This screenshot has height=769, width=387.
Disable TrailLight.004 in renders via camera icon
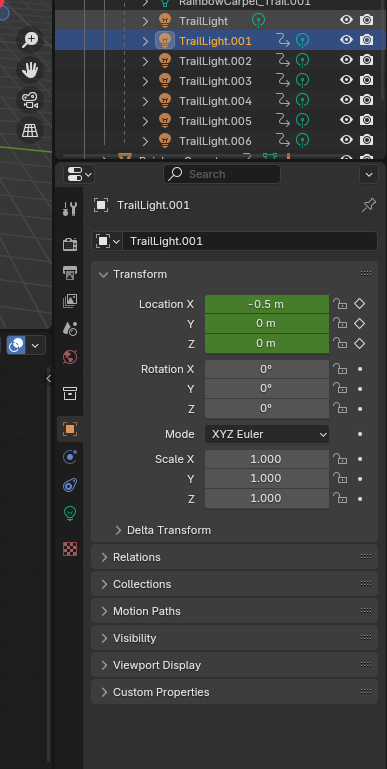click(x=366, y=101)
